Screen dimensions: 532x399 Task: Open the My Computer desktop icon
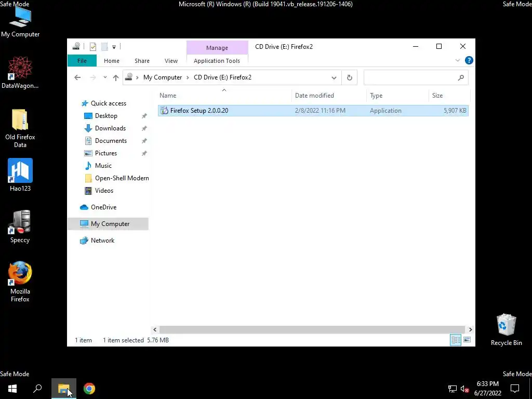(x=20, y=22)
